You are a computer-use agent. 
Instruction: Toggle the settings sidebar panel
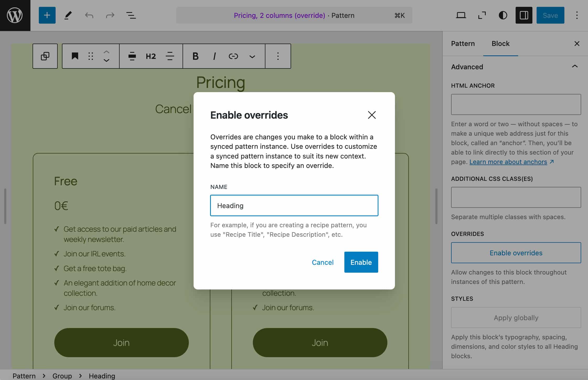point(524,15)
